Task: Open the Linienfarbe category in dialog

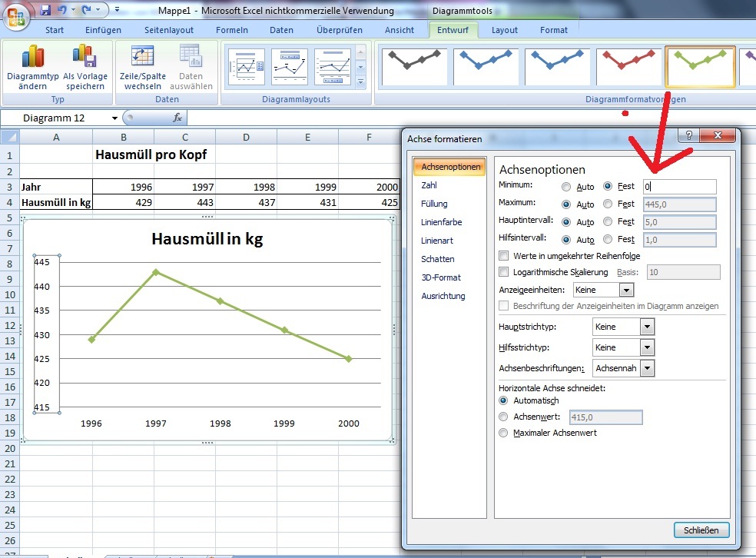Action: click(441, 222)
